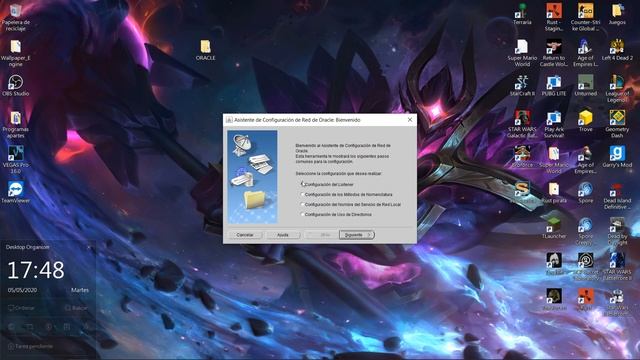
Task: Click the 05/05/2020 date text
Action: pos(22,290)
